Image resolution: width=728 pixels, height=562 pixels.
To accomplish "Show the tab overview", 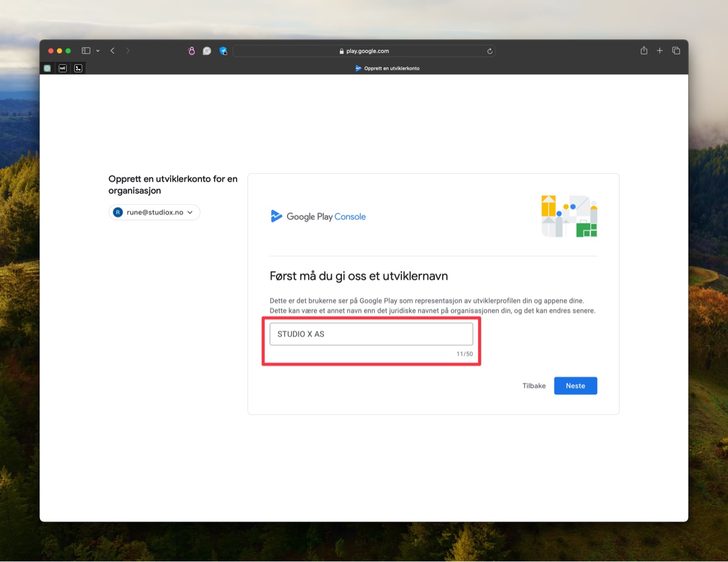I will (676, 51).
